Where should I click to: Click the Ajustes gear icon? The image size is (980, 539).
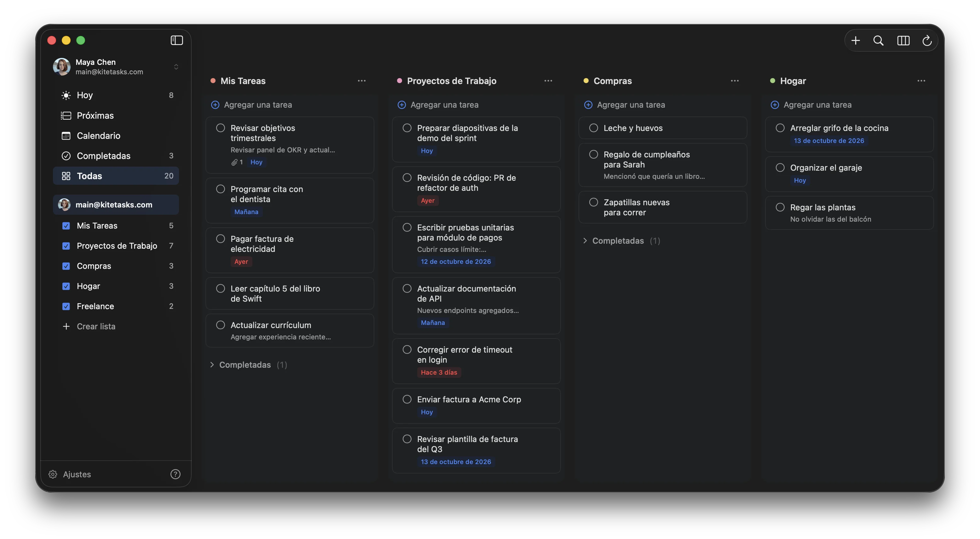[53, 474]
